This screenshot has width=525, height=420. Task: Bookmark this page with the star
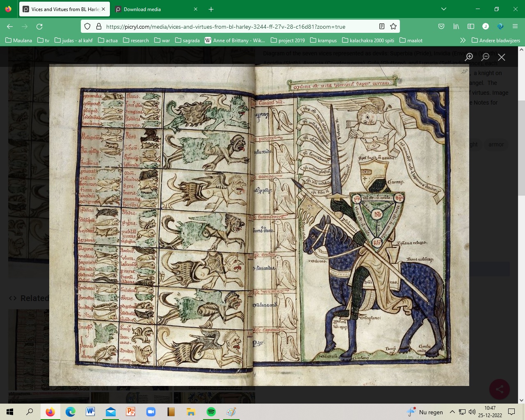point(393,27)
